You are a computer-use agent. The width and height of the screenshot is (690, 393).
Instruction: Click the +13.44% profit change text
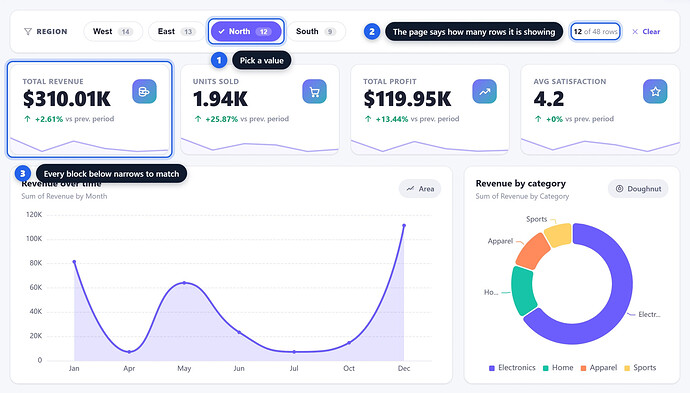pyautogui.click(x=392, y=119)
